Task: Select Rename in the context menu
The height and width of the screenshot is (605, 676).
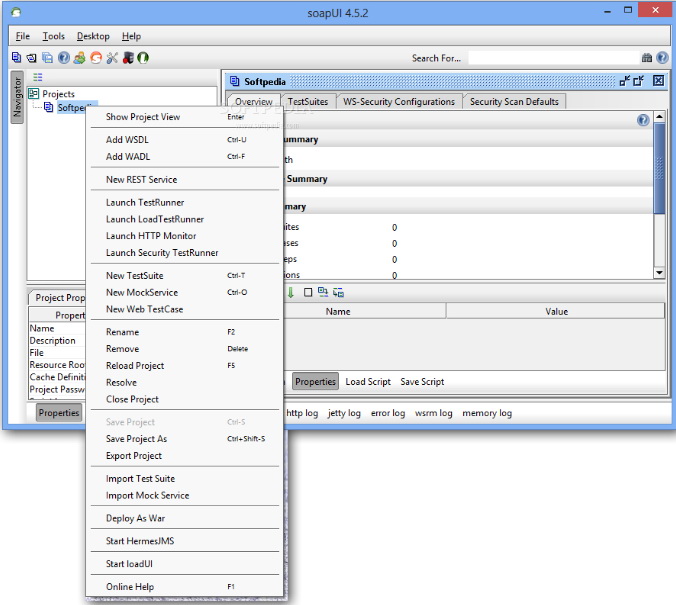Action: (185, 332)
